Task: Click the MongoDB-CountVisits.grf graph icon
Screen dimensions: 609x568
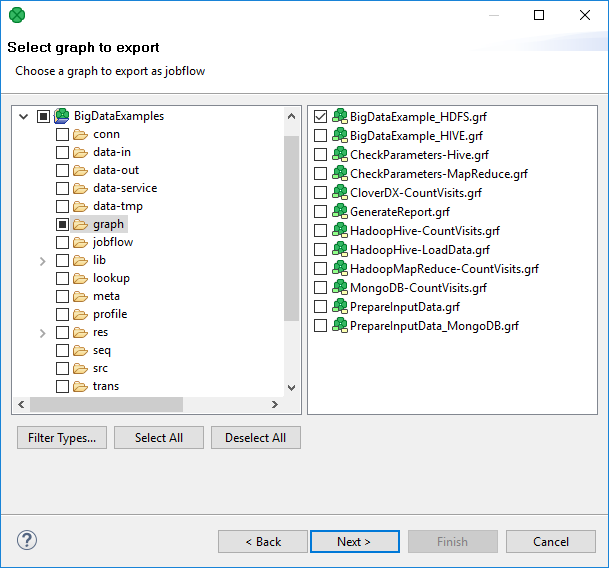Action: click(339, 288)
